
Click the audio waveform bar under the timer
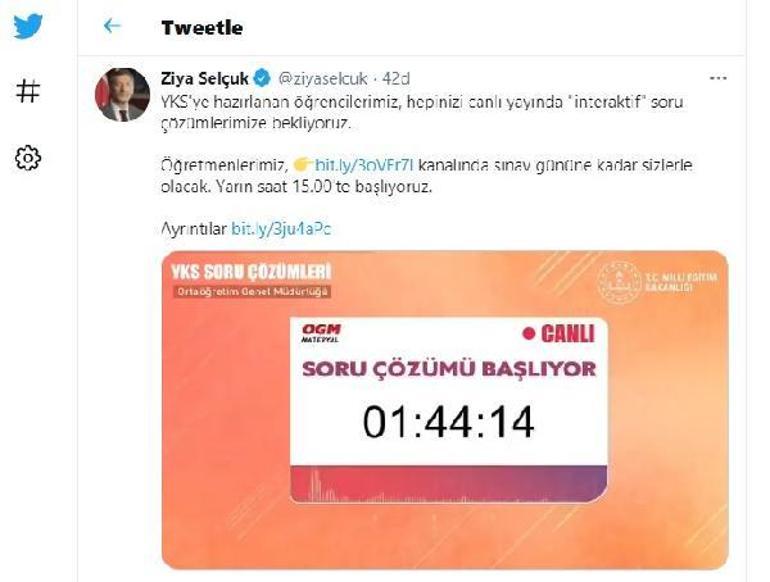coord(448,484)
